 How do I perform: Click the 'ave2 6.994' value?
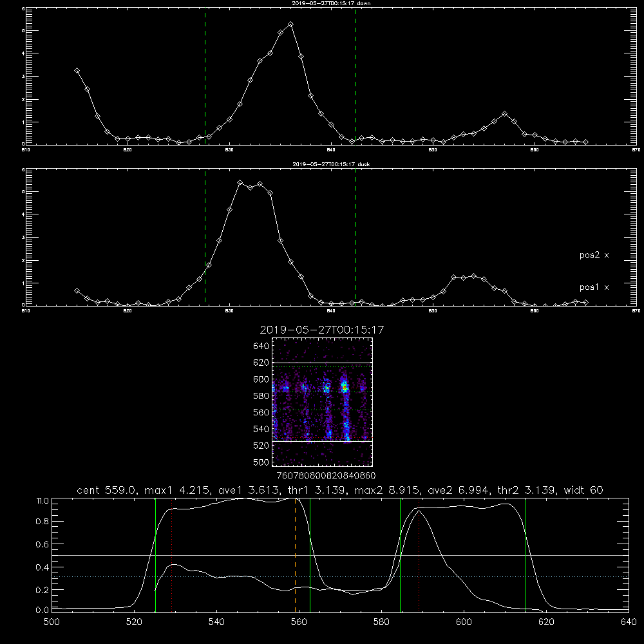click(x=459, y=490)
